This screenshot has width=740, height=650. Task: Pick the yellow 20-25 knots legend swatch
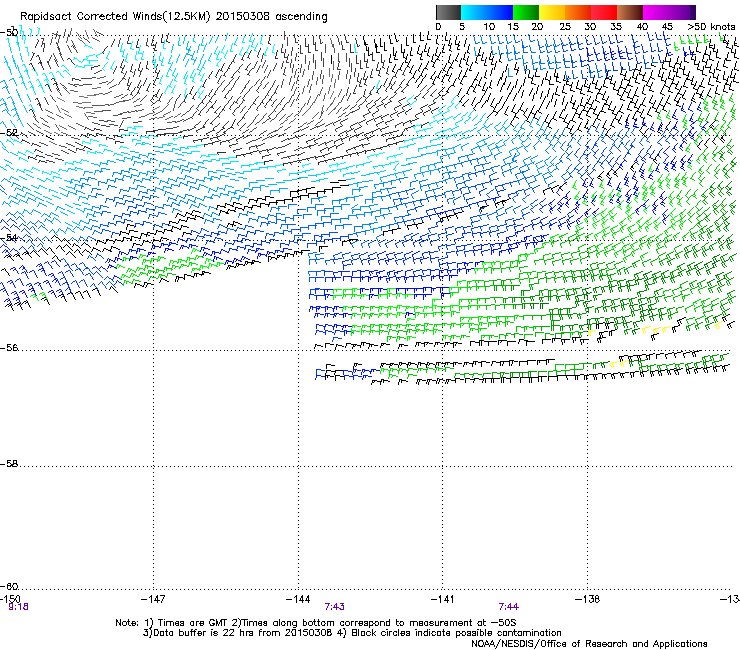tap(552, 12)
